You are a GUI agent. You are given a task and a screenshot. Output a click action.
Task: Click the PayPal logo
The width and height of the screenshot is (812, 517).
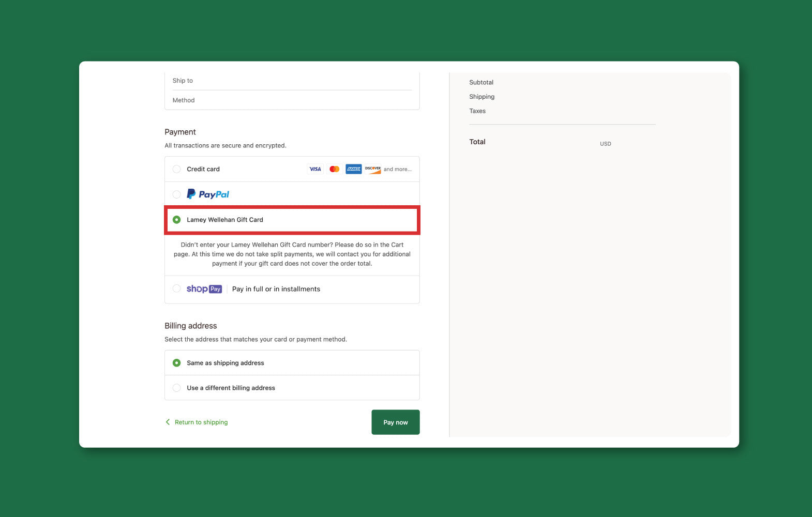[208, 194]
